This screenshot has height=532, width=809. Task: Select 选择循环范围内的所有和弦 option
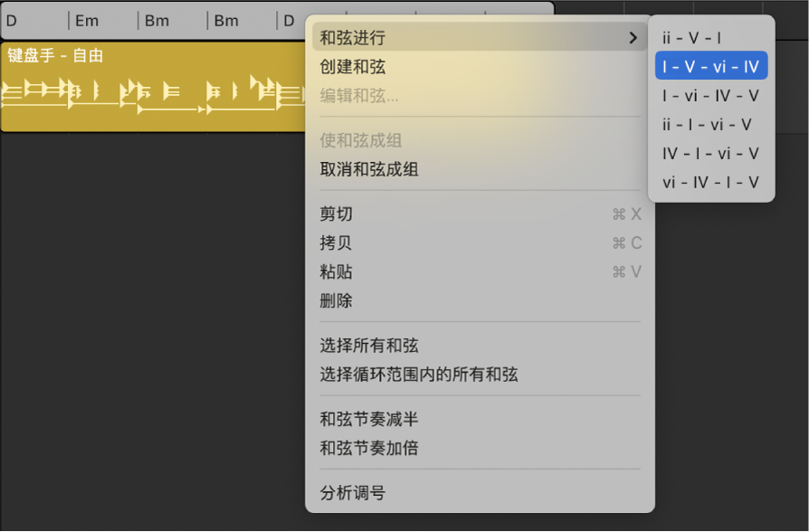click(419, 375)
